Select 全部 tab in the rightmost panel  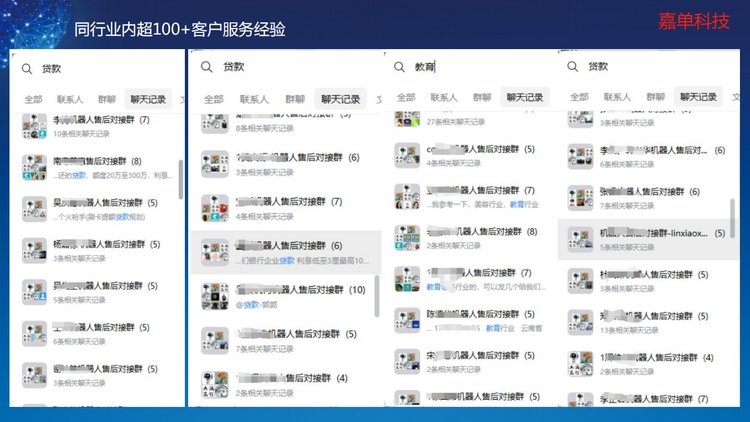(578, 97)
